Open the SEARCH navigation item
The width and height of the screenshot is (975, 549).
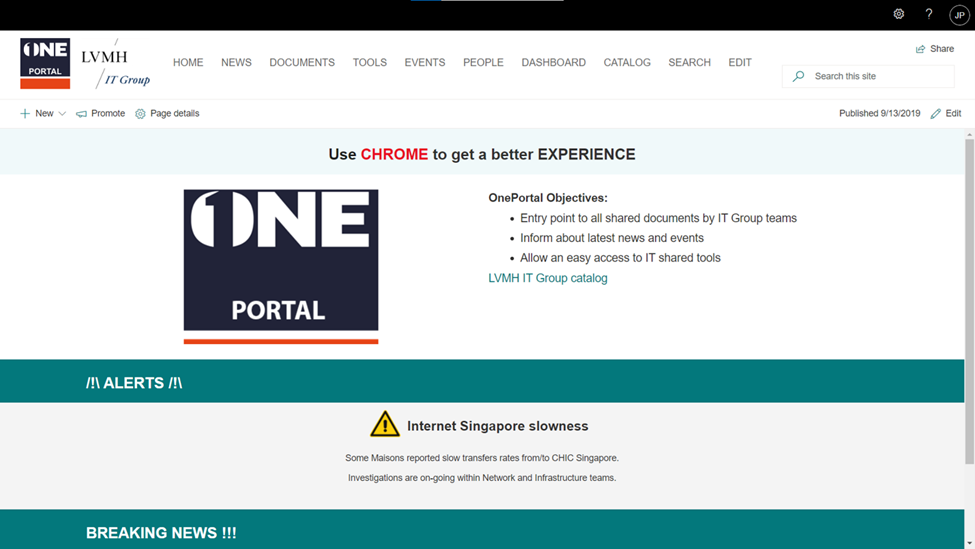coord(690,62)
